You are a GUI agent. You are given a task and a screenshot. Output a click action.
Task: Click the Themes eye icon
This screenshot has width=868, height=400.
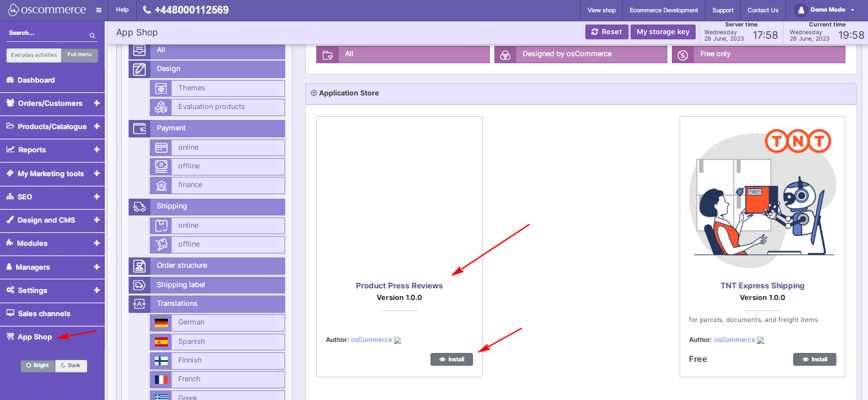pos(161,88)
